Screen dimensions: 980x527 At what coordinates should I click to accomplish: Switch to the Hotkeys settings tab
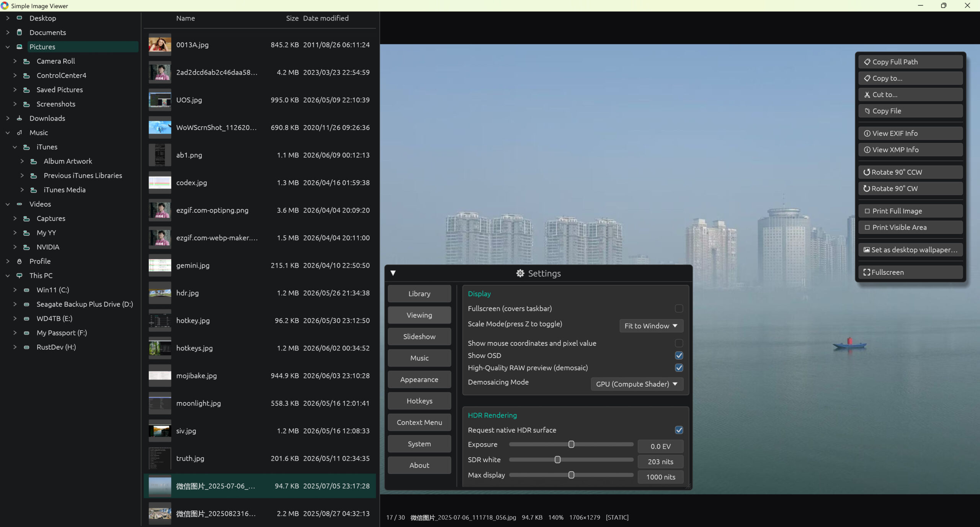419,401
